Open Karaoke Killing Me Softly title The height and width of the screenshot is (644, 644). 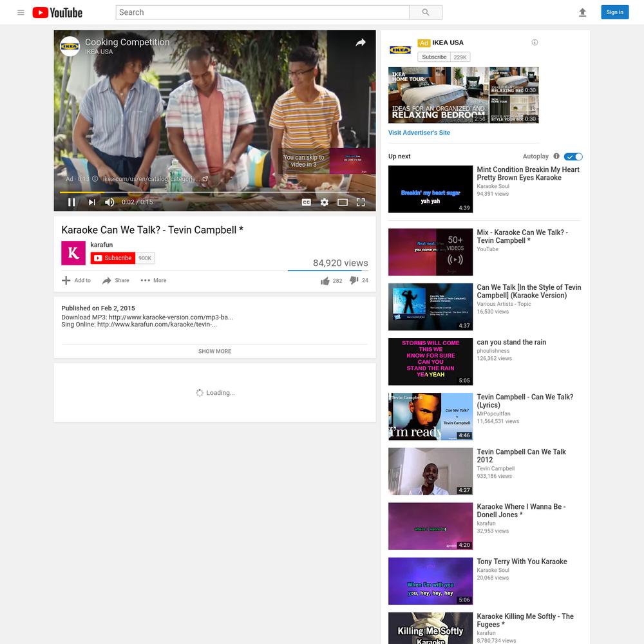(526, 620)
